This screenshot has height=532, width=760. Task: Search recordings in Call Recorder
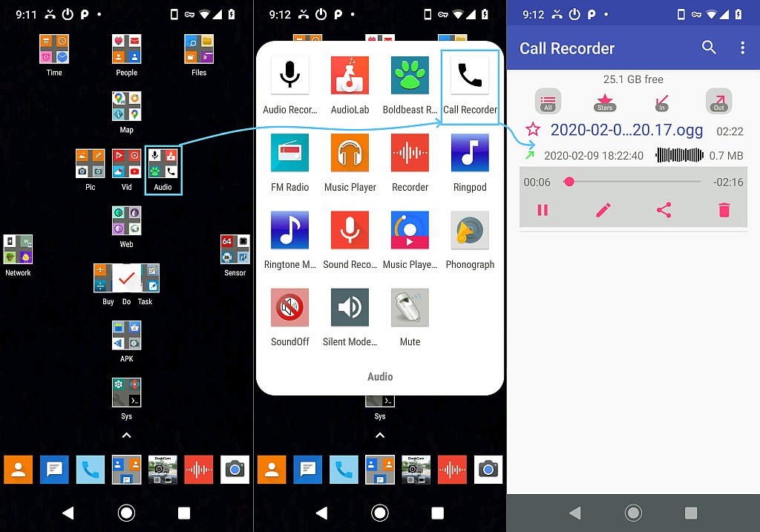coord(709,47)
